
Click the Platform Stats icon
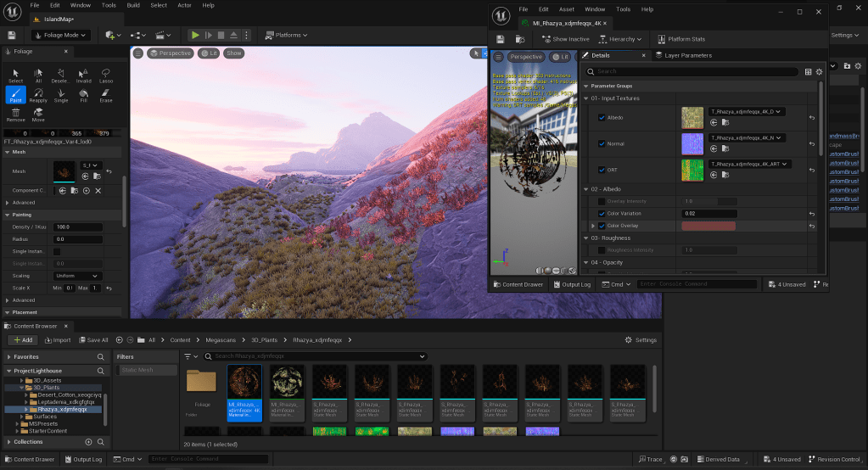(x=661, y=39)
